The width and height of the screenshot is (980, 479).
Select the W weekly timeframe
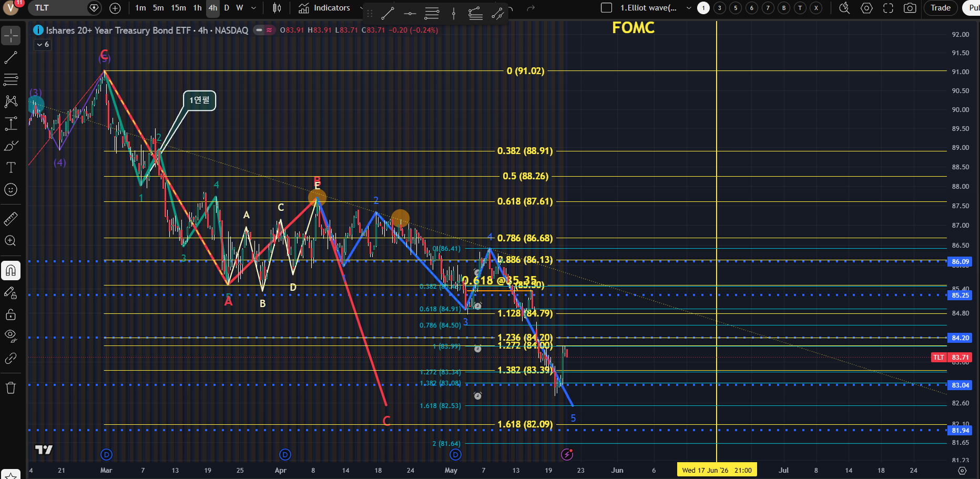pyautogui.click(x=239, y=8)
